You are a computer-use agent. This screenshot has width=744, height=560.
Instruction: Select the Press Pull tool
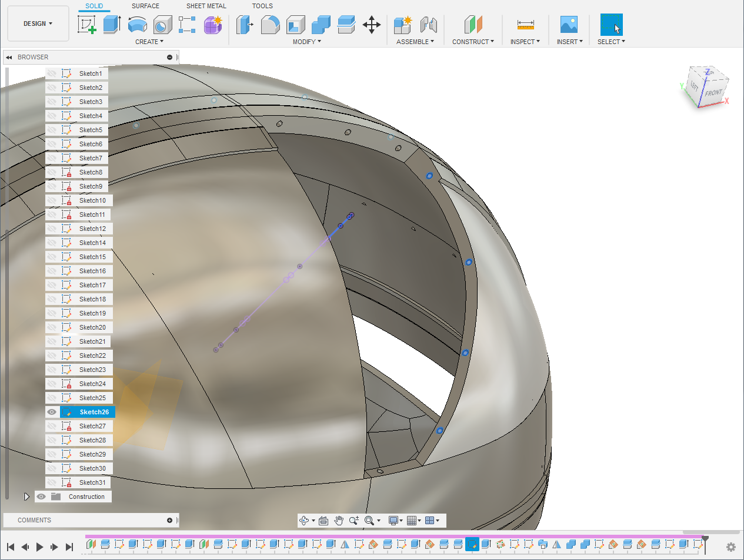point(245,25)
